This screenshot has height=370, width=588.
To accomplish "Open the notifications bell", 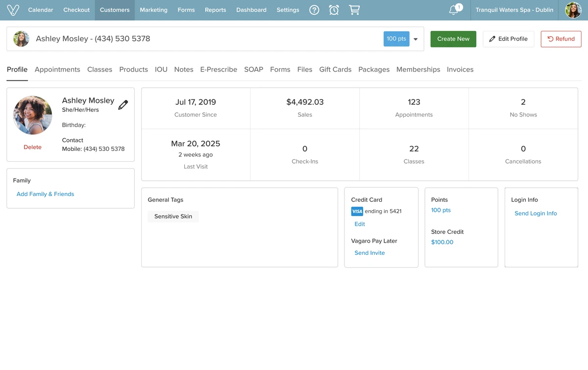I will point(454,10).
